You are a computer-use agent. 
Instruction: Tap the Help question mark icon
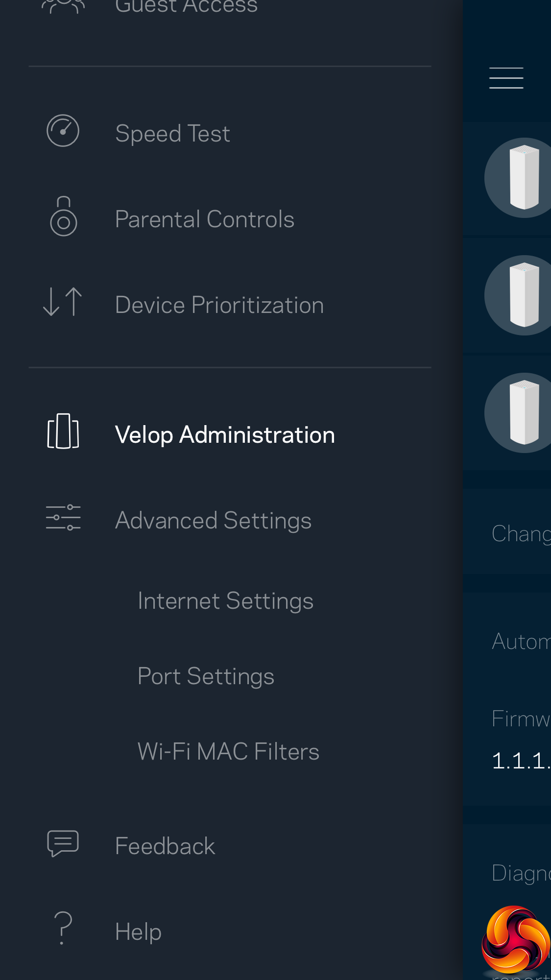coord(63,928)
